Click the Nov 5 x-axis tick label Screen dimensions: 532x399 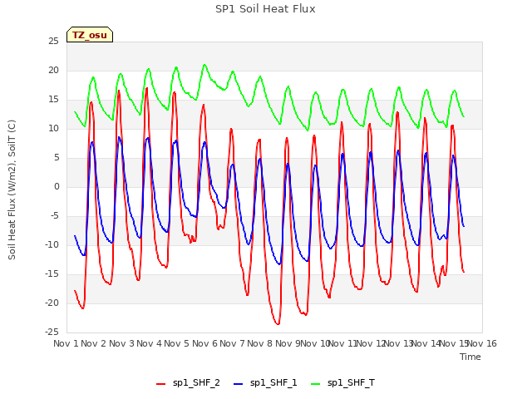click(176, 343)
